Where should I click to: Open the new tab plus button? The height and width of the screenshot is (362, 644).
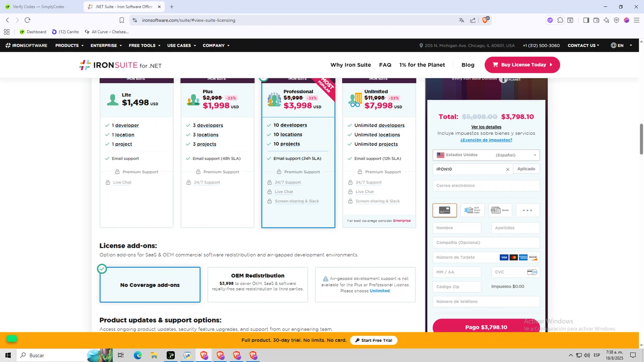coord(172,7)
